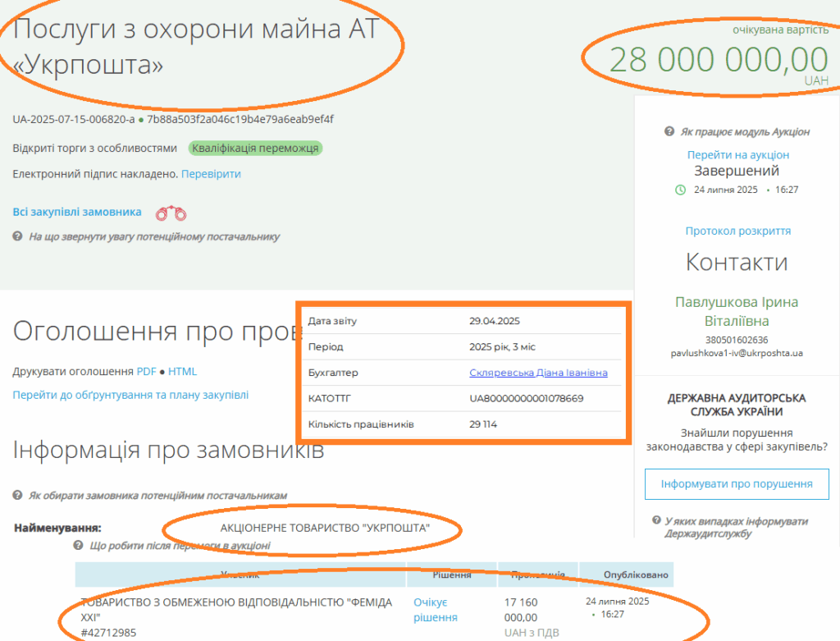Open "Перевірити" electronic signature link

pyautogui.click(x=211, y=174)
